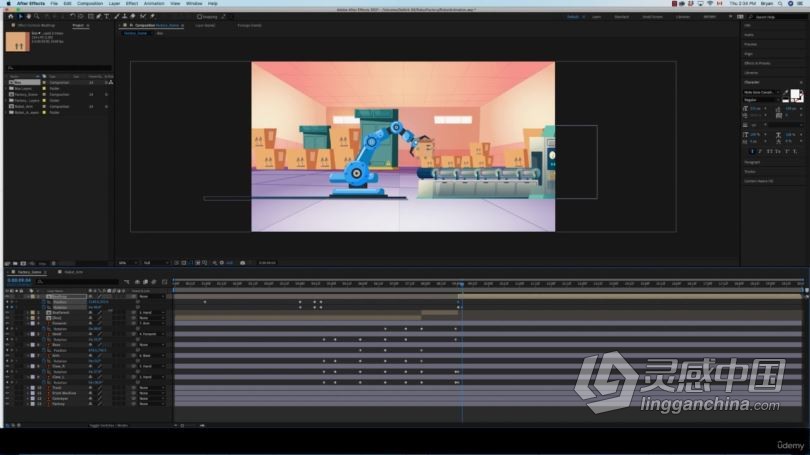This screenshot has height=455, width=810.
Task: Toggle Faux Bold in Character panel
Action: 752,151
